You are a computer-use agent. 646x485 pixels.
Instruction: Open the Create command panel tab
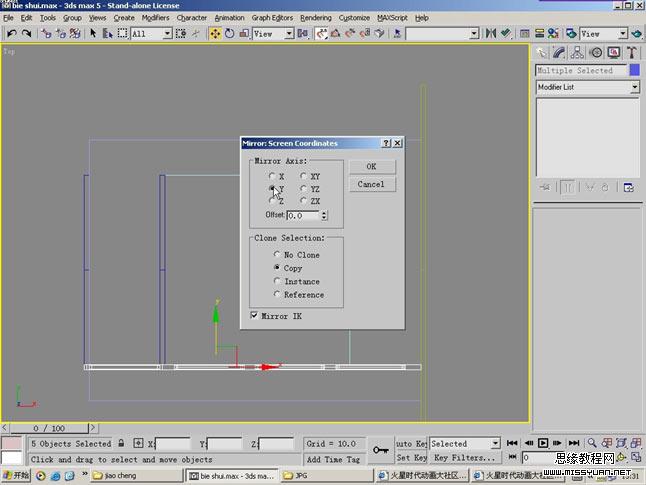[541, 52]
